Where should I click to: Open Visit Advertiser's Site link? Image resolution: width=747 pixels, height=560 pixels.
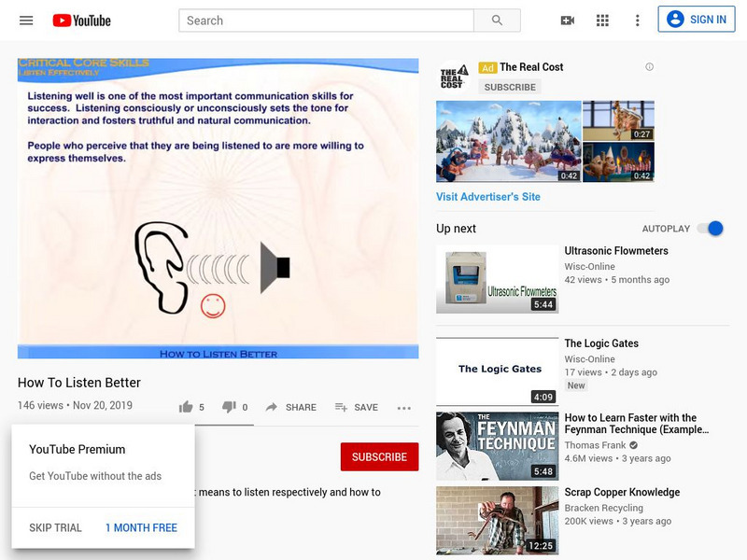coord(487,197)
